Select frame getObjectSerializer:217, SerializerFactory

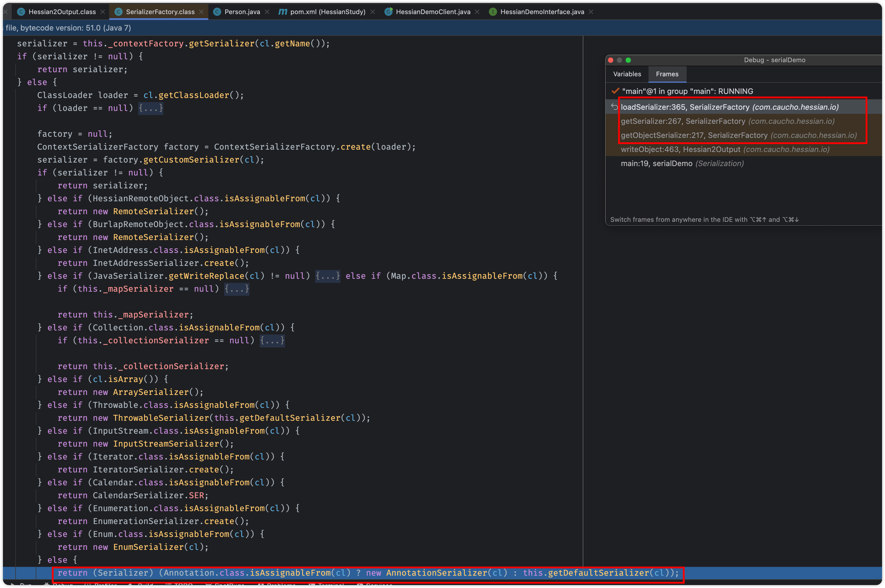click(744, 135)
